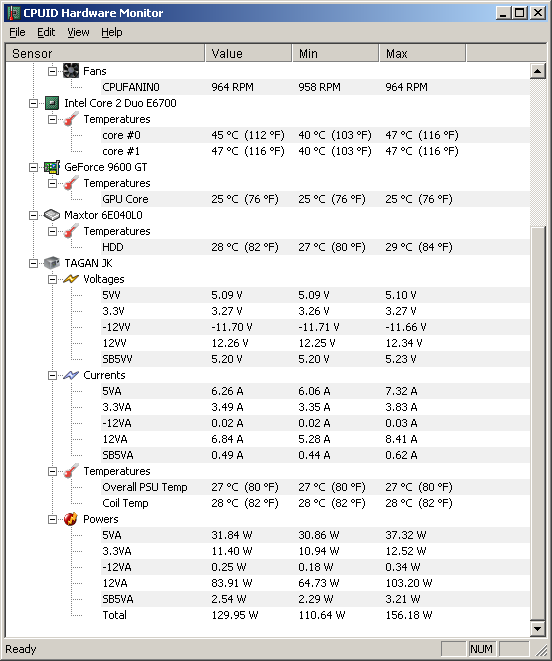Viewport: 552px width, 661px height.
Task: Select the 3.3V voltage row
Action: pyautogui.click(x=315, y=311)
